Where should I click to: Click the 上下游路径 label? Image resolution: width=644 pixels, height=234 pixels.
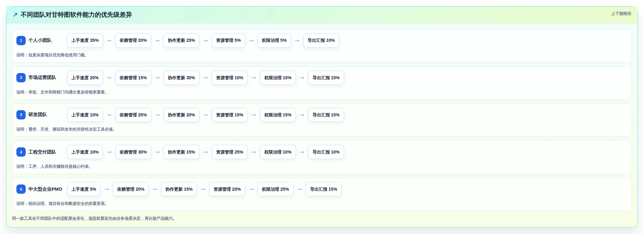[621, 14]
